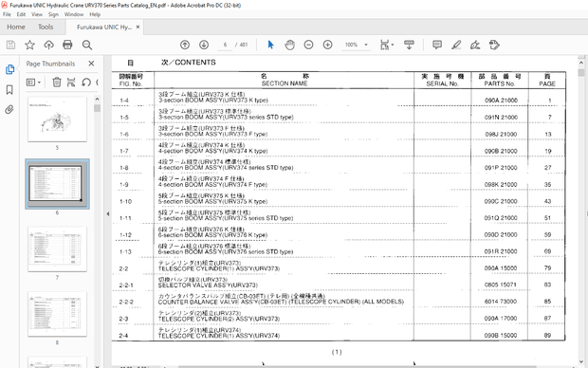The height and width of the screenshot is (368, 588).
Task: Close the Furukawa UNIC document tab
Action: click(x=138, y=27)
